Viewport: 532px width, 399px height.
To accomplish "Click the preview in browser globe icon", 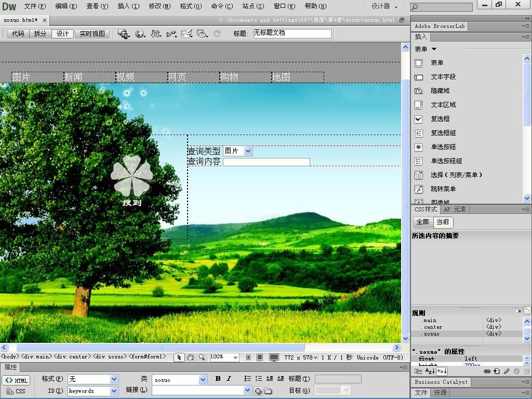I will (140, 34).
